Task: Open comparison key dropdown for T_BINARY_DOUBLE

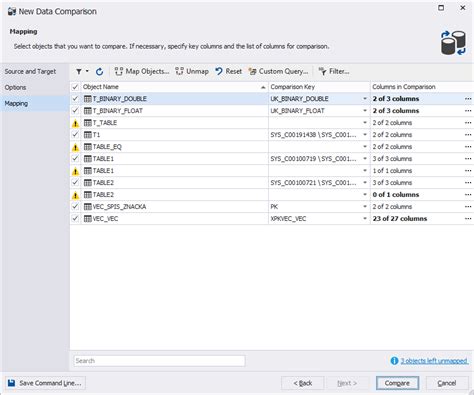Action: click(x=365, y=99)
